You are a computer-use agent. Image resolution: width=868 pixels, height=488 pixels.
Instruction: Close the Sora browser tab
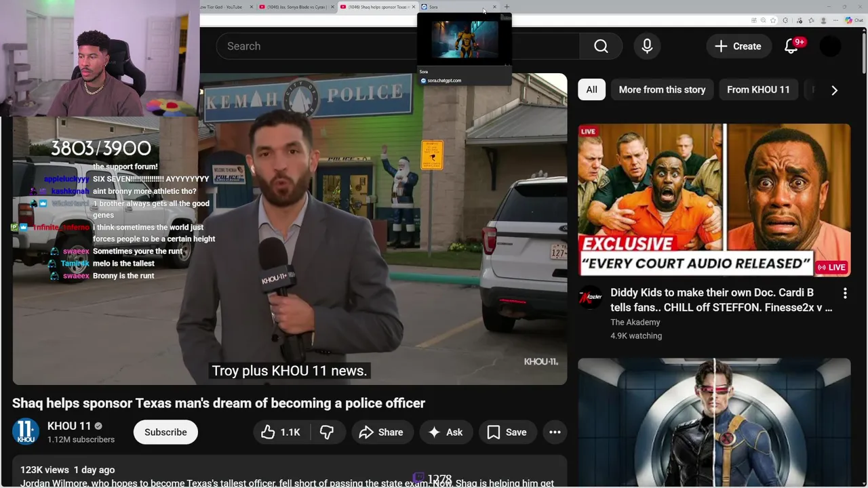pos(494,7)
